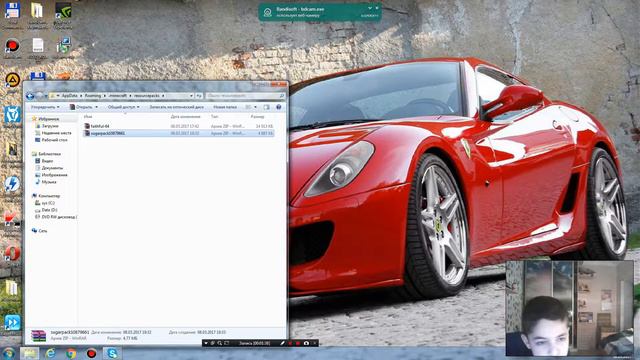
Task: Select the .minecraft breadcrumb segment
Action: point(118,96)
